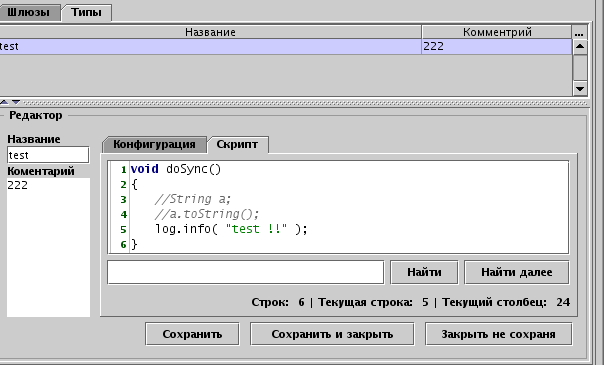Click Сохранить и закрыть button
The width and height of the screenshot is (604, 365).
click(x=332, y=334)
